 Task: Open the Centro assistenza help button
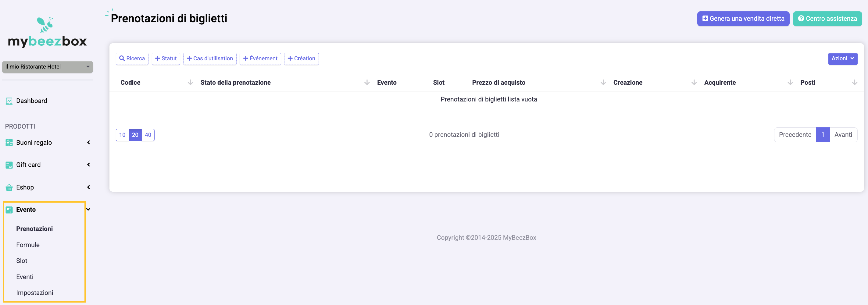[827, 19]
